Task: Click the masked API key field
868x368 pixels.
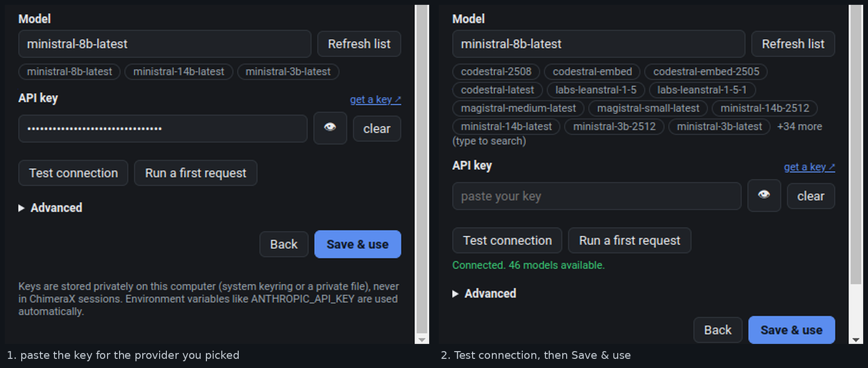Action: (x=163, y=129)
